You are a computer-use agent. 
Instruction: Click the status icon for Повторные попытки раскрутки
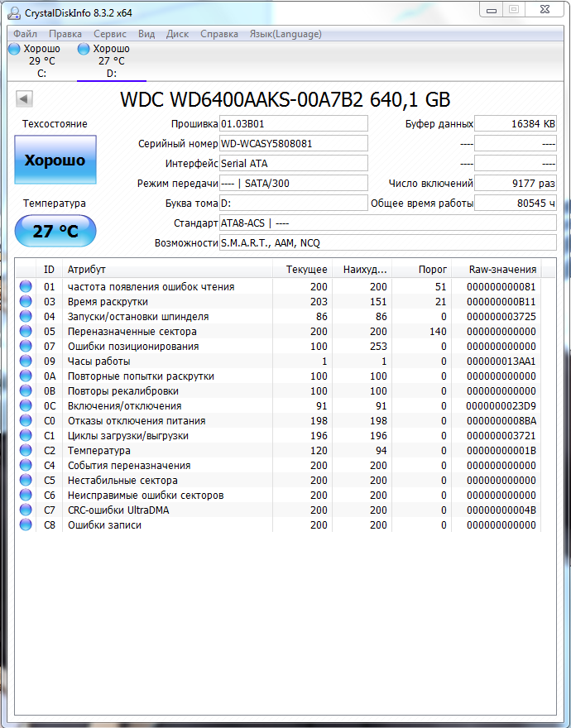(26, 376)
